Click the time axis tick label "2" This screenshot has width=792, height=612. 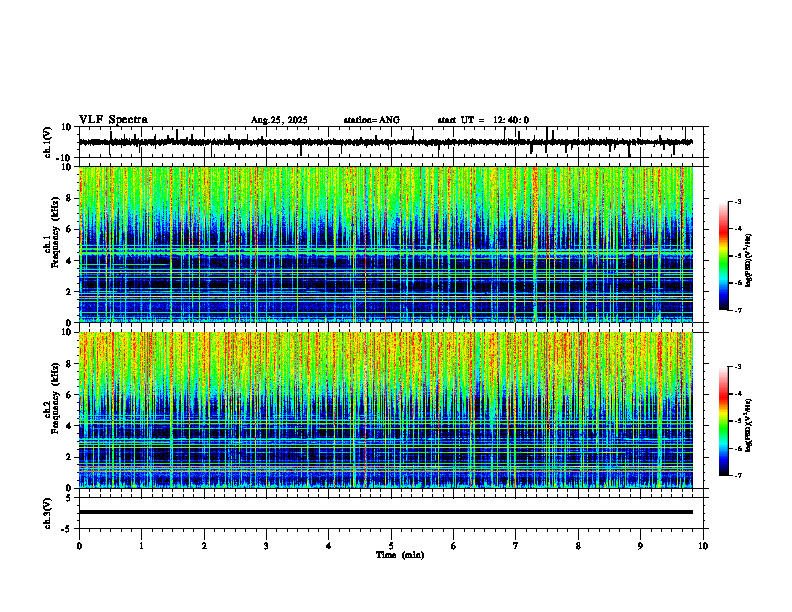point(204,546)
